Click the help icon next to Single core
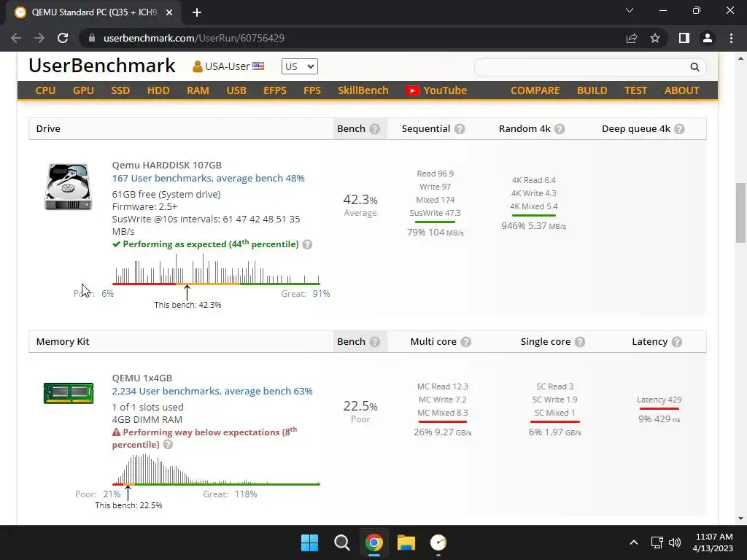Screen dimensions: 747x560 (x=580, y=342)
